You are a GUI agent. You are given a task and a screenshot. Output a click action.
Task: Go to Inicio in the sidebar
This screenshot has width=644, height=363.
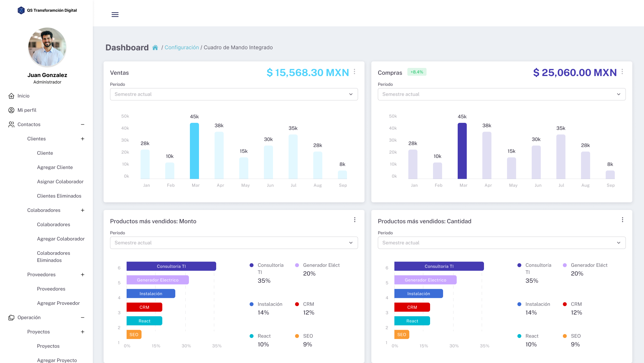(23, 96)
